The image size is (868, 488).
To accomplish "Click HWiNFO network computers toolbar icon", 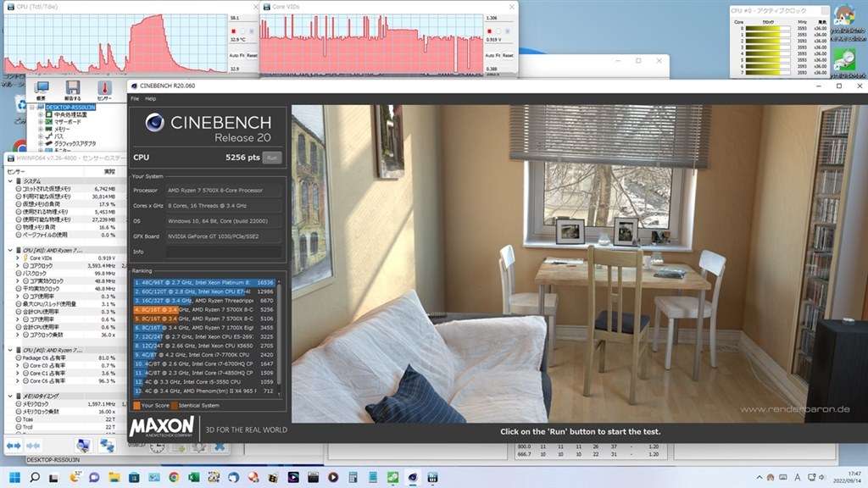I will [106, 446].
